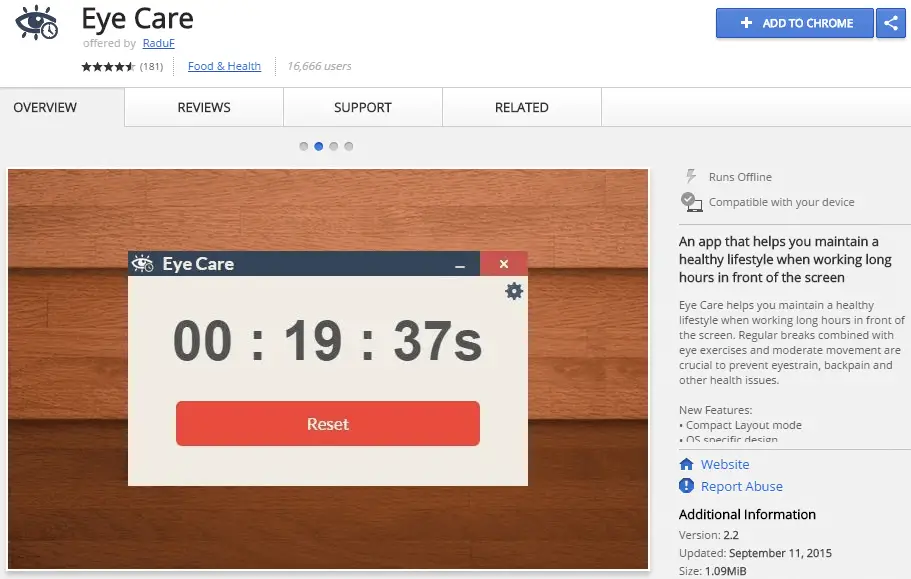The width and height of the screenshot is (911, 579).
Task: Click the share icon button
Action: pos(891,23)
